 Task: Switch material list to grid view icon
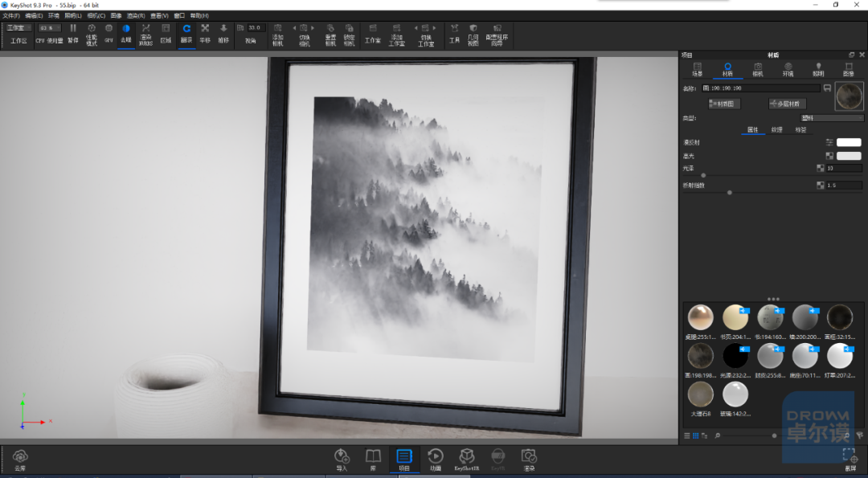coord(696,435)
